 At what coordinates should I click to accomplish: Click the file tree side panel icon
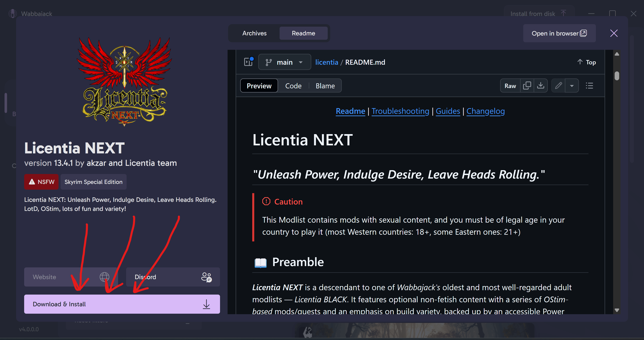248,62
